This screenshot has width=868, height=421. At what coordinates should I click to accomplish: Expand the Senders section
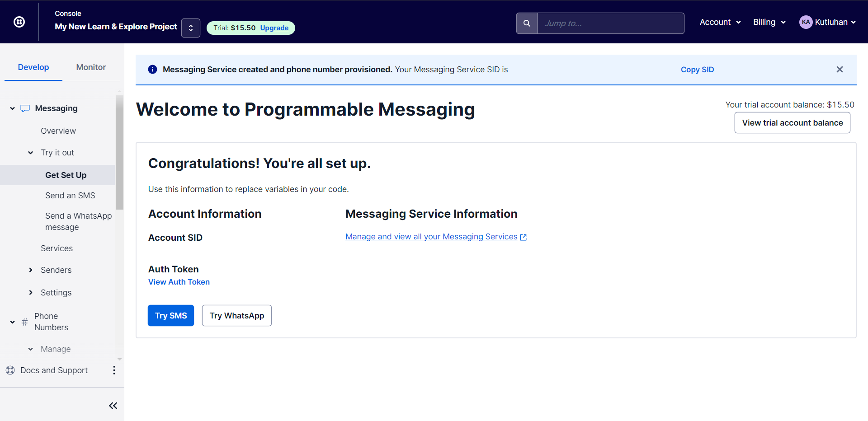tap(31, 270)
